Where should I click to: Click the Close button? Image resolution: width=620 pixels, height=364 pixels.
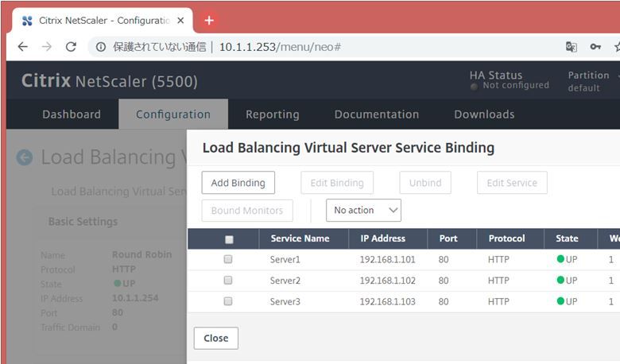216,339
